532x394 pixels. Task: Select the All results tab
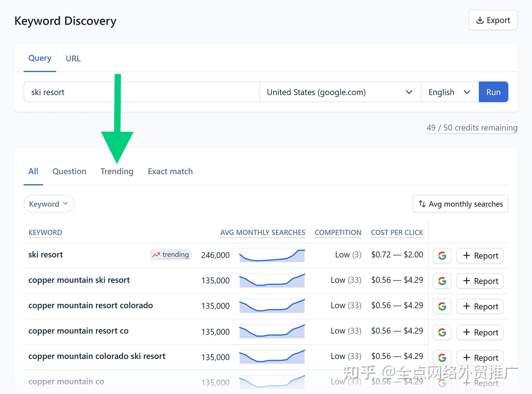[x=33, y=171]
